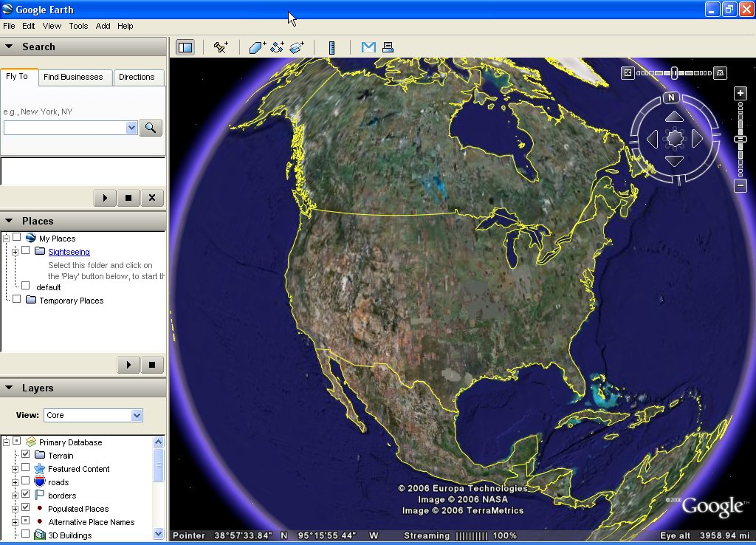Enable the roads layer checkbox
The image size is (756, 545).
point(26,480)
